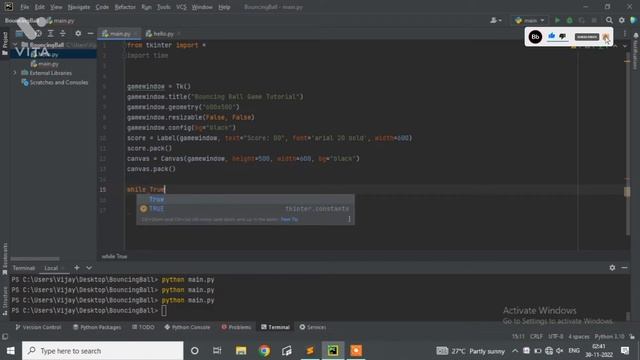Toggle the Project tool window sidebar tab

[5, 43]
